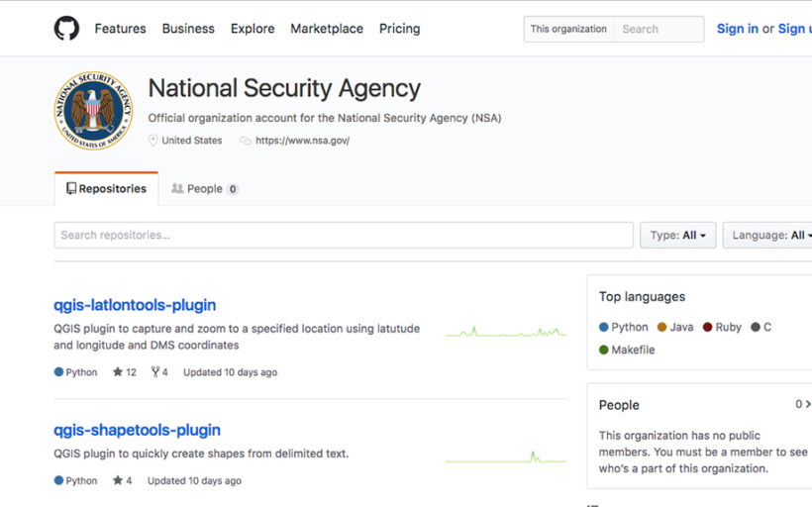The image size is (812, 507).
Task: Click the National Security Agency heading
Action: 284,88
